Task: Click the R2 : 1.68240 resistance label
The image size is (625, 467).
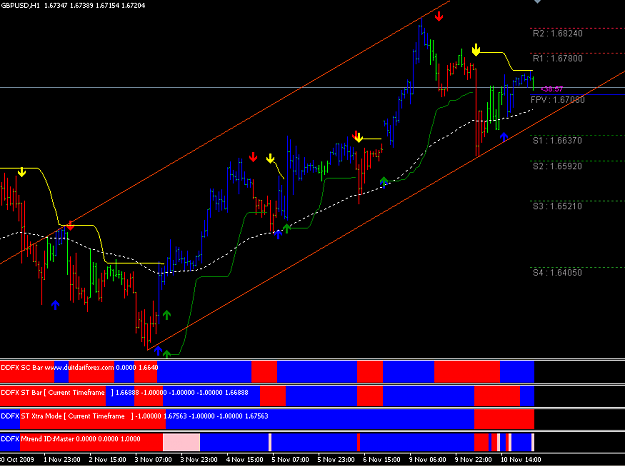Action: [557, 33]
